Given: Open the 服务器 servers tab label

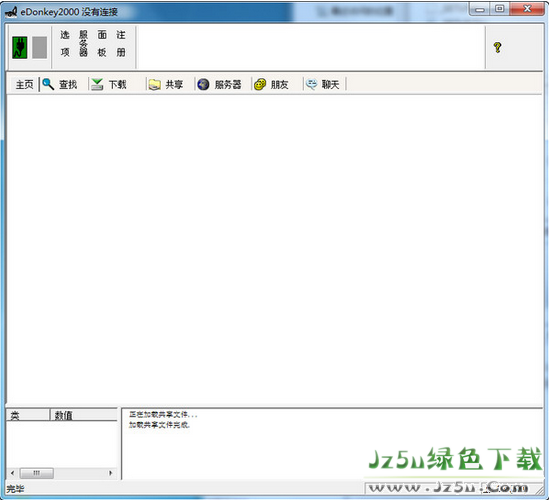Looking at the screenshot, I should (228, 84).
